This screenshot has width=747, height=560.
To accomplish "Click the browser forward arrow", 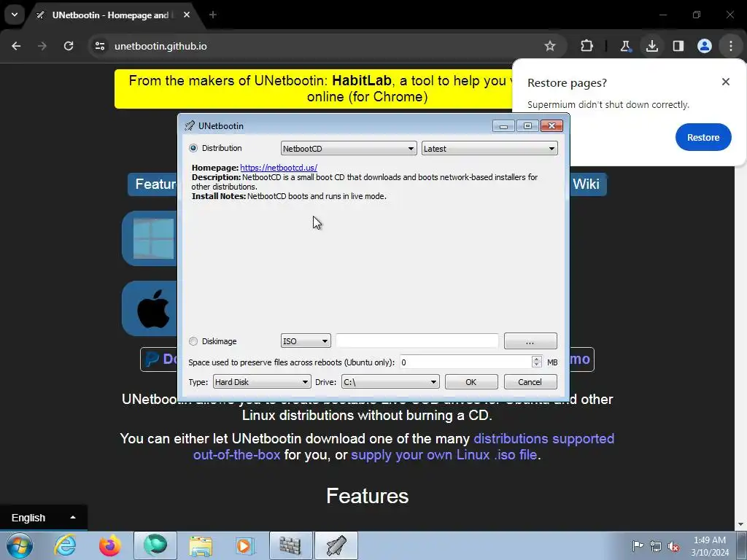I will point(42,46).
